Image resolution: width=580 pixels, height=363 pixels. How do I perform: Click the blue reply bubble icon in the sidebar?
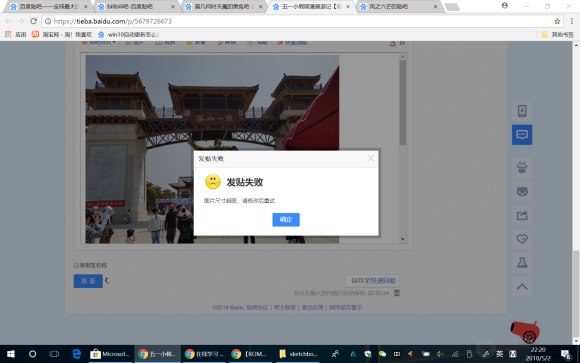pyautogui.click(x=522, y=135)
